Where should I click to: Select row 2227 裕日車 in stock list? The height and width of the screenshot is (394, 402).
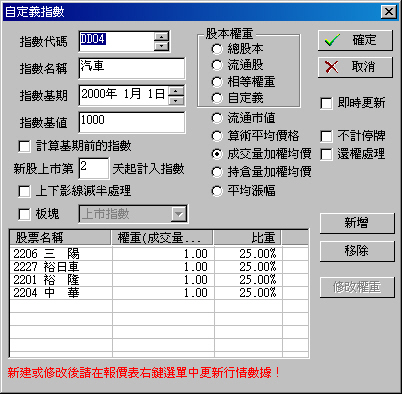tap(159, 267)
